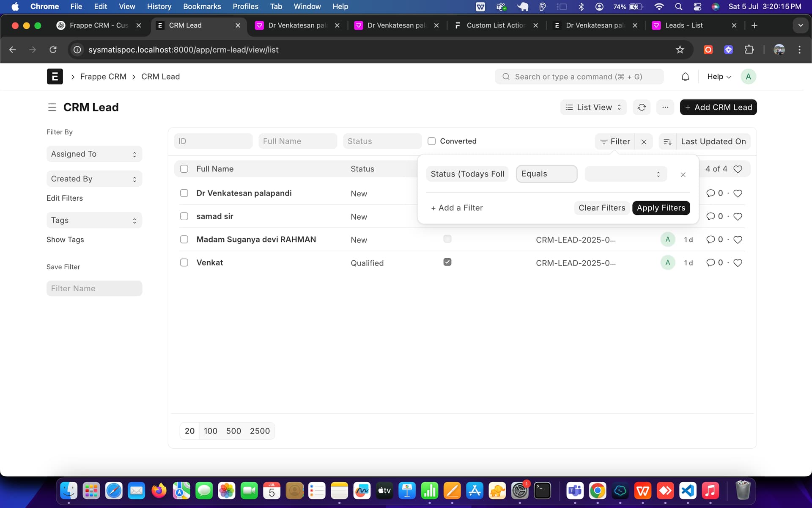The image size is (812, 508).
Task: Click the assignee avatar on the Madam Suganya row
Action: tap(667, 239)
